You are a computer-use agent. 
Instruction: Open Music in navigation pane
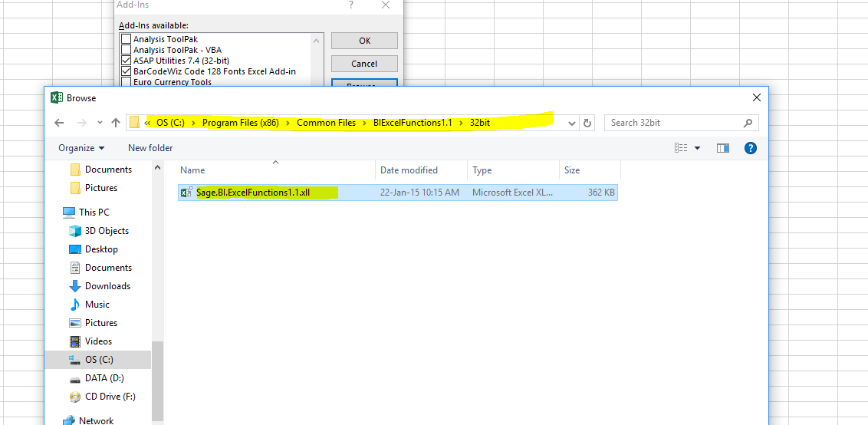point(90,305)
